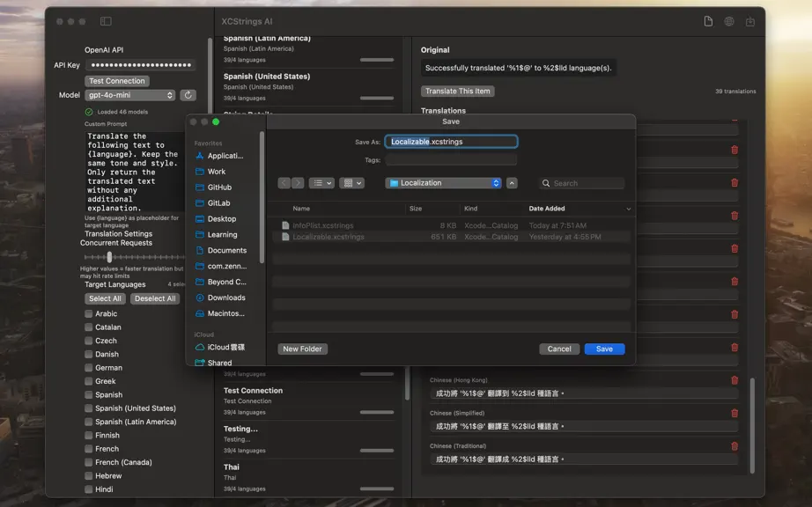Open the gpt-4o-mini model dropdown

[x=130, y=95]
